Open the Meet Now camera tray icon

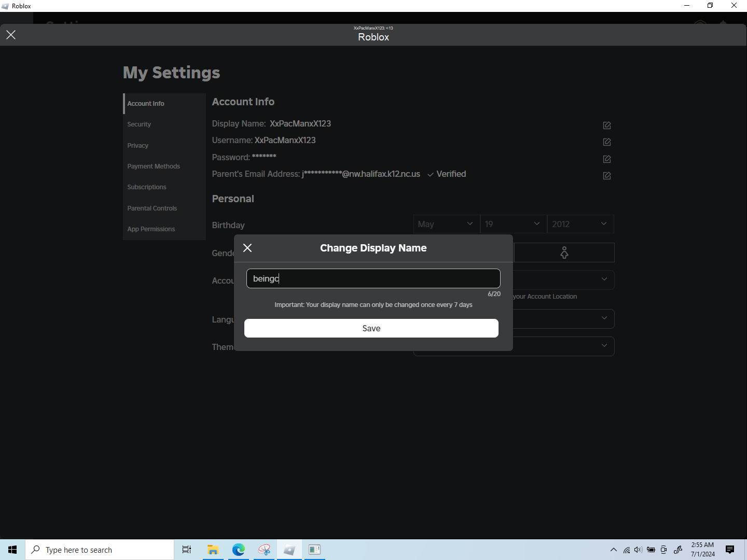(x=663, y=550)
